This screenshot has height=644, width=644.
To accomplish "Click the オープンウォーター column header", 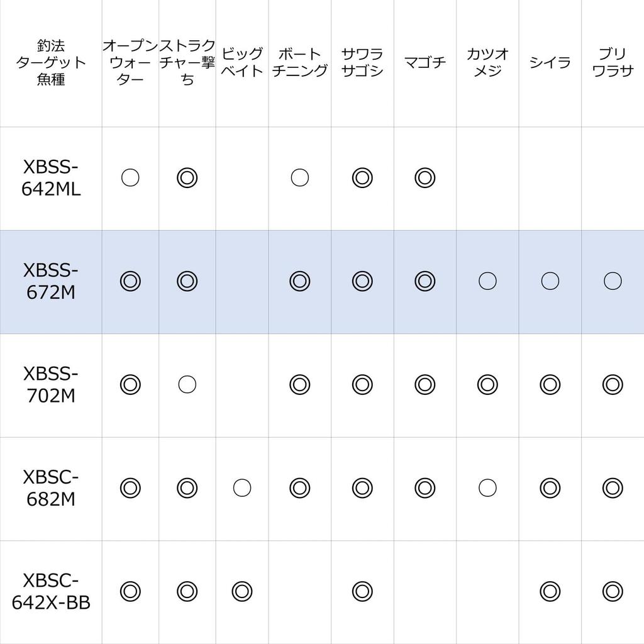I will [x=130, y=63].
